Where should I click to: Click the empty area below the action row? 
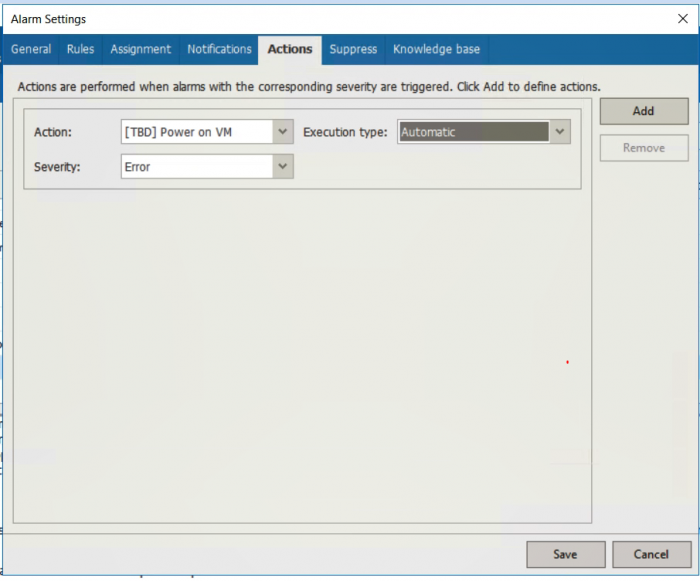[x=300, y=350]
